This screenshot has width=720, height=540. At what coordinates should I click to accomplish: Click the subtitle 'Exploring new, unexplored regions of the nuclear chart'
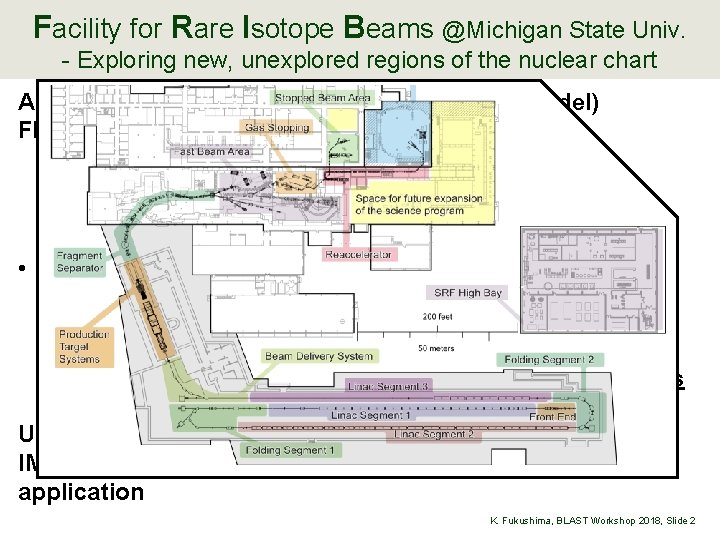point(367,60)
